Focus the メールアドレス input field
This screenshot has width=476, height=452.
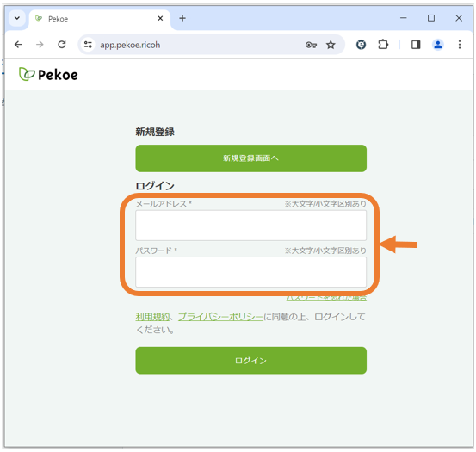(250, 226)
